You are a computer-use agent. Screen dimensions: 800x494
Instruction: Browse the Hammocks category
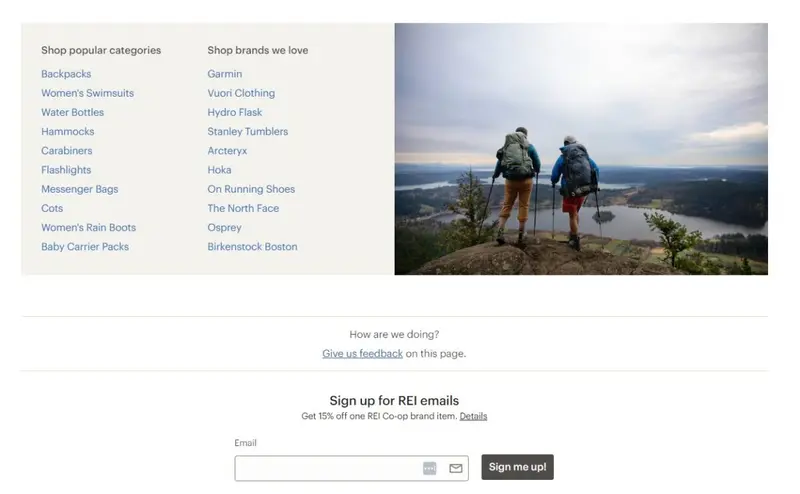pos(67,131)
